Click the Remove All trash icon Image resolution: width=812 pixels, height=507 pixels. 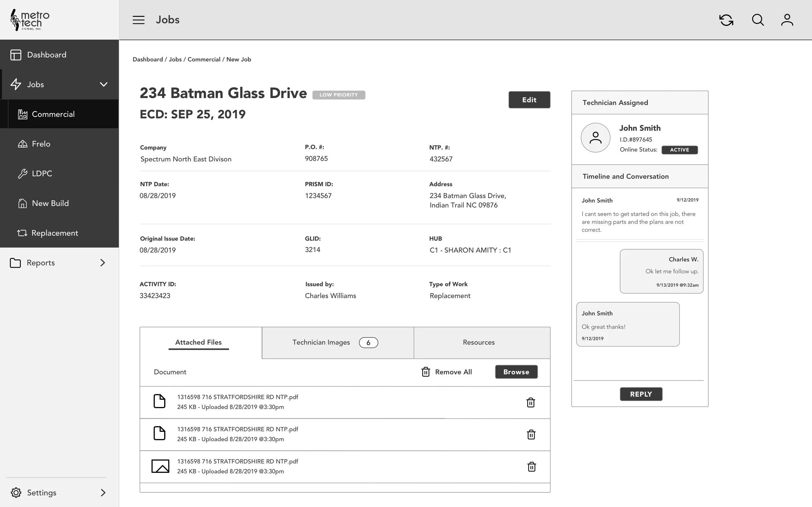click(x=425, y=372)
